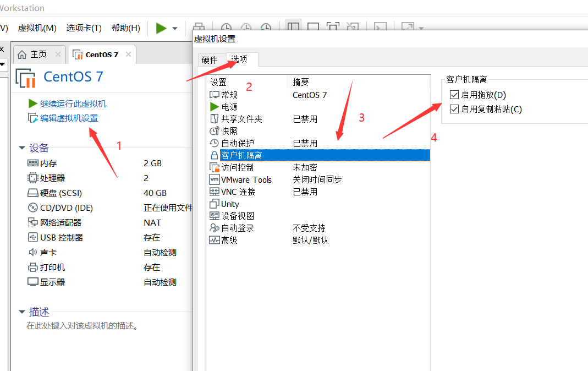Take a snapshot using the clock toolbar icon
The image size is (588, 371).
pyautogui.click(x=226, y=26)
